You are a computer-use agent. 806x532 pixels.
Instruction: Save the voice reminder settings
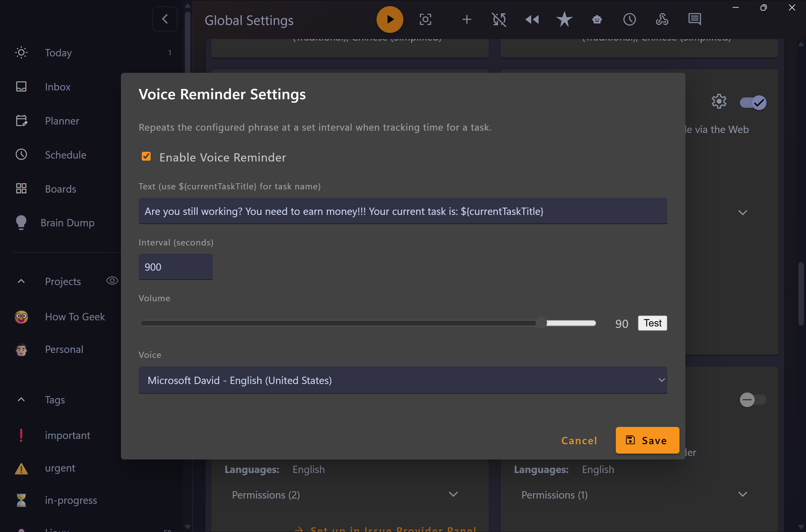647,440
